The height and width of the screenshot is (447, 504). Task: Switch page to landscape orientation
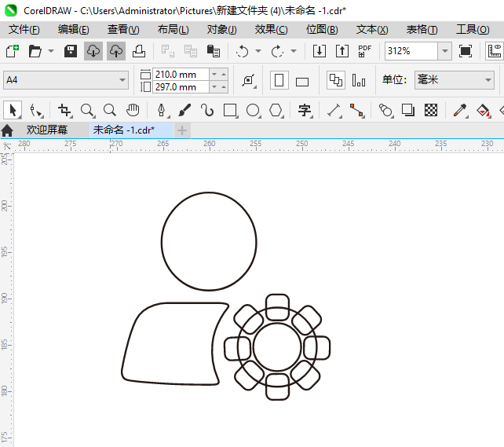pos(302,80)
